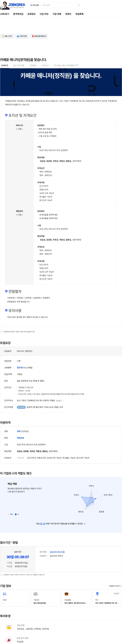This screenshot has width=122, height=644.
Task: Open the 신입·인턴 menu
Action: pyautogui.click(x=44, y=14)
